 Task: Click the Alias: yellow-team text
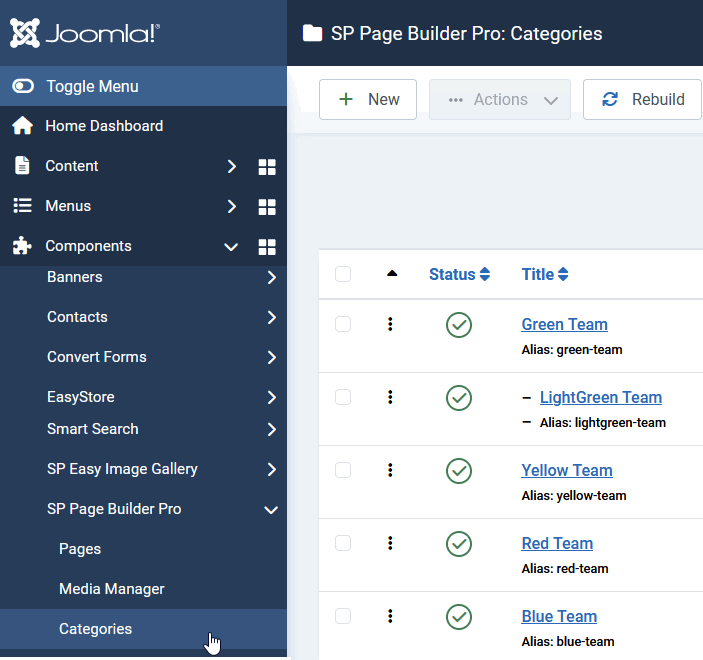[x=574, y=496]
